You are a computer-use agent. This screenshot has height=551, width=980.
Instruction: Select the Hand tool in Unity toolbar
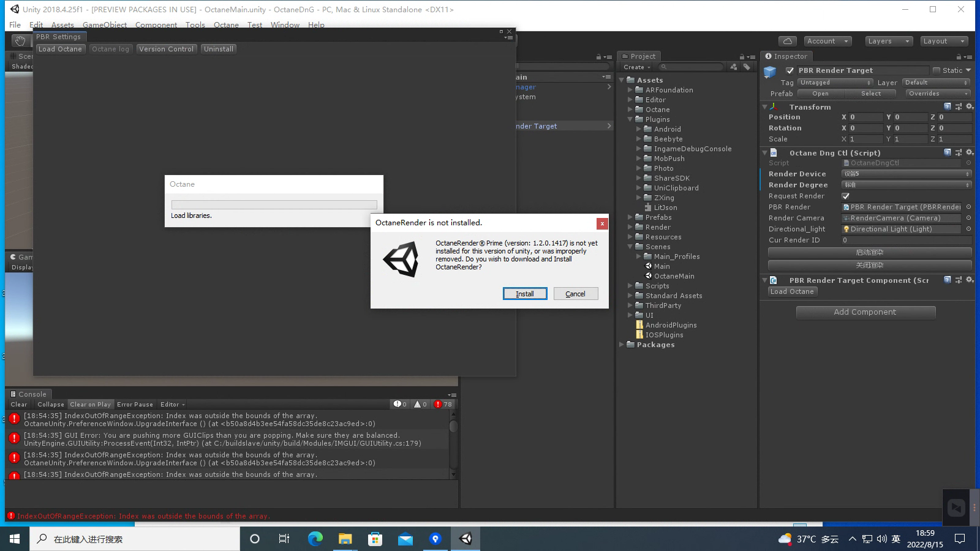(20, 41)
